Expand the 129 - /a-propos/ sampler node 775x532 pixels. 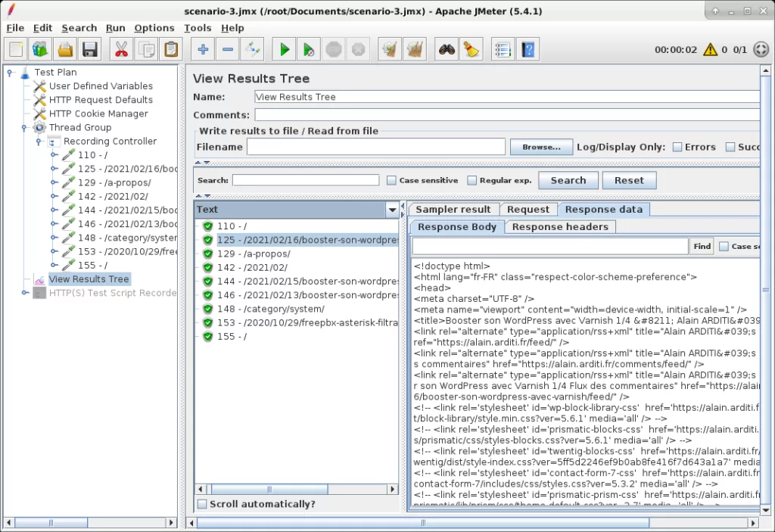[x=54, y=183]
